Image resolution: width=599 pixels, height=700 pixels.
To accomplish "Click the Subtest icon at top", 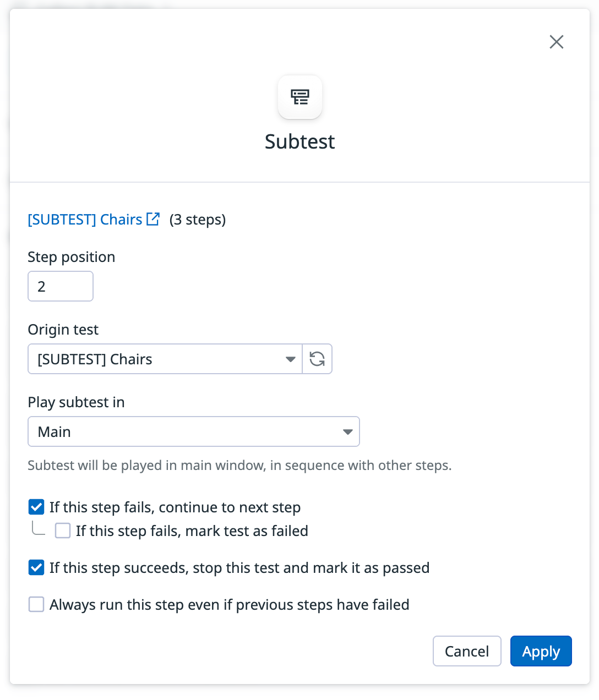I will click(x=300, y=97).
